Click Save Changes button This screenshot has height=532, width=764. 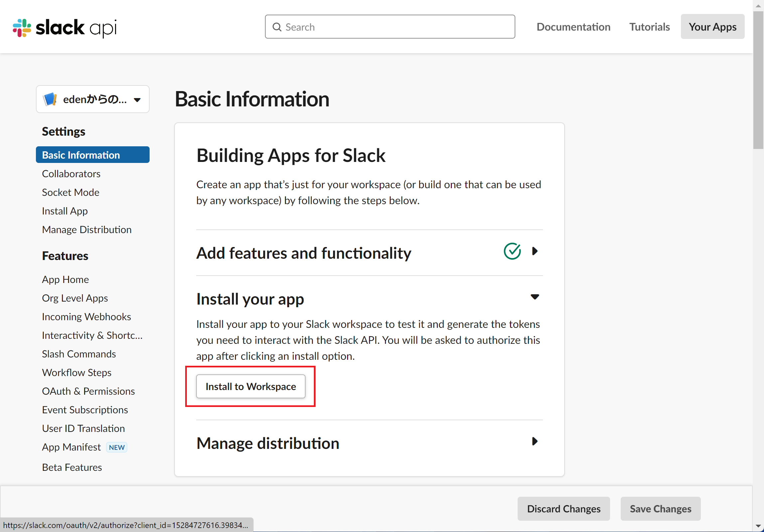coord(660,509)
